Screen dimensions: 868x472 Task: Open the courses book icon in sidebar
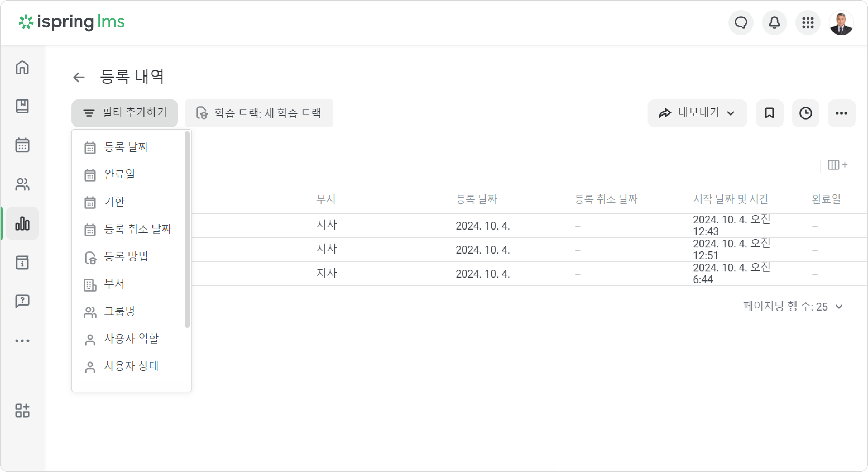[22, 106]
